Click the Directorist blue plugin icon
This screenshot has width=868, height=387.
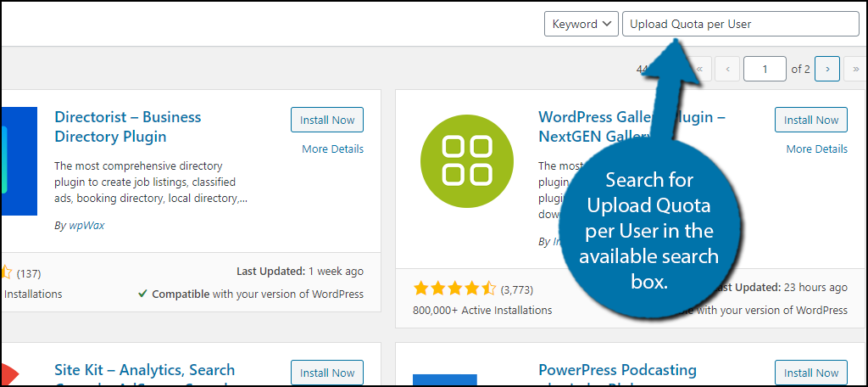pyautogui.click(x=19, y=160)
